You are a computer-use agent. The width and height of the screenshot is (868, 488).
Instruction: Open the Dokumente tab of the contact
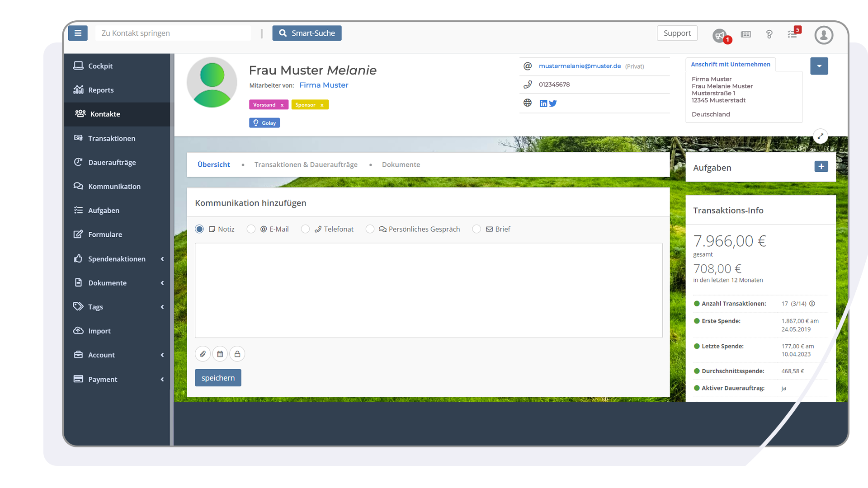(401, 164)
